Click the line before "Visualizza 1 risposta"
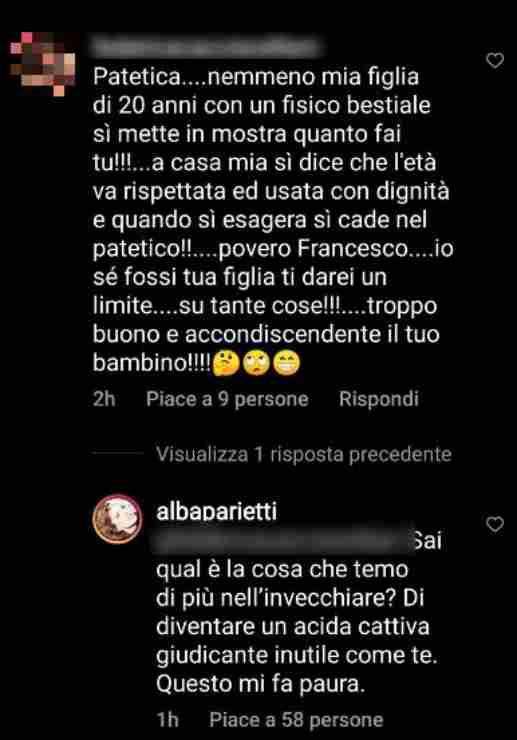This screenshot has height=740, width=517. click(x=118, y=453)
